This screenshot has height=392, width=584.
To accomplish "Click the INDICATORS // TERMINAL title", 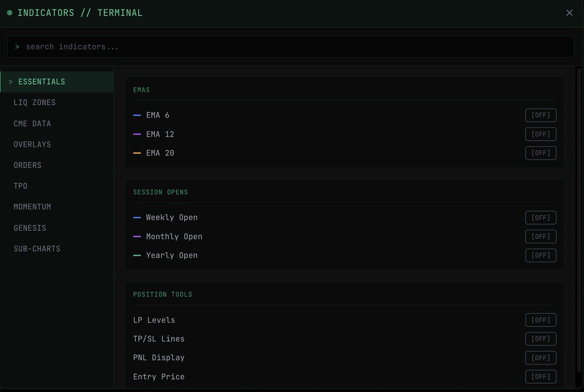I will 80,13.
